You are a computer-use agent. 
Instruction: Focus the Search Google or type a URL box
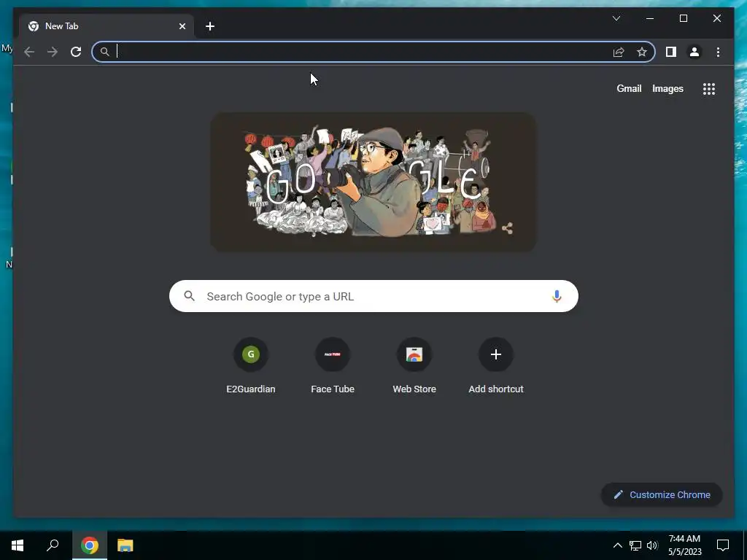pos(373,296)
